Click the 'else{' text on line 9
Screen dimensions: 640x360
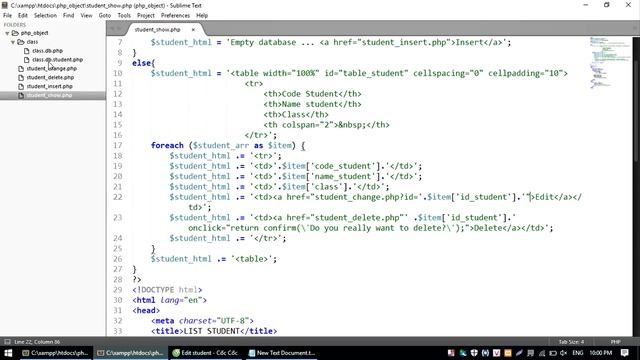[x=144, y=63]
